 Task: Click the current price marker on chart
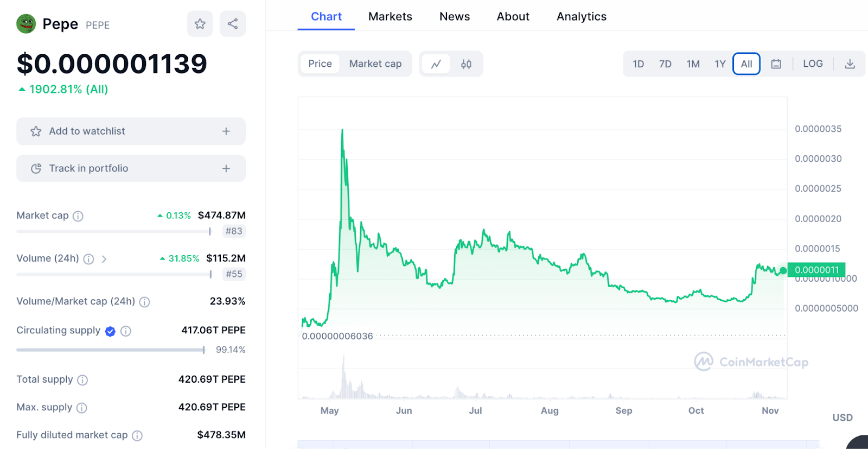point(783,270)
